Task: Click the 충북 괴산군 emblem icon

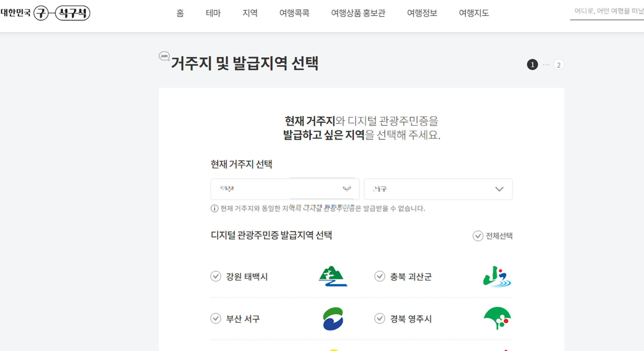Action: point(497,277)
